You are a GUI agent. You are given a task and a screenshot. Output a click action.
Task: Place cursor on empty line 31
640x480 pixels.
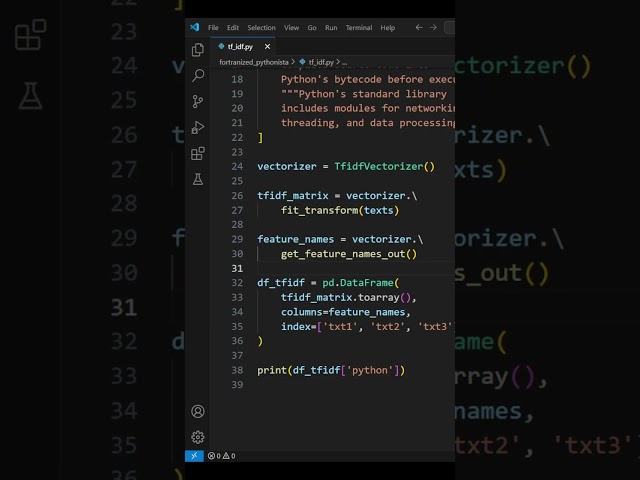355,268
